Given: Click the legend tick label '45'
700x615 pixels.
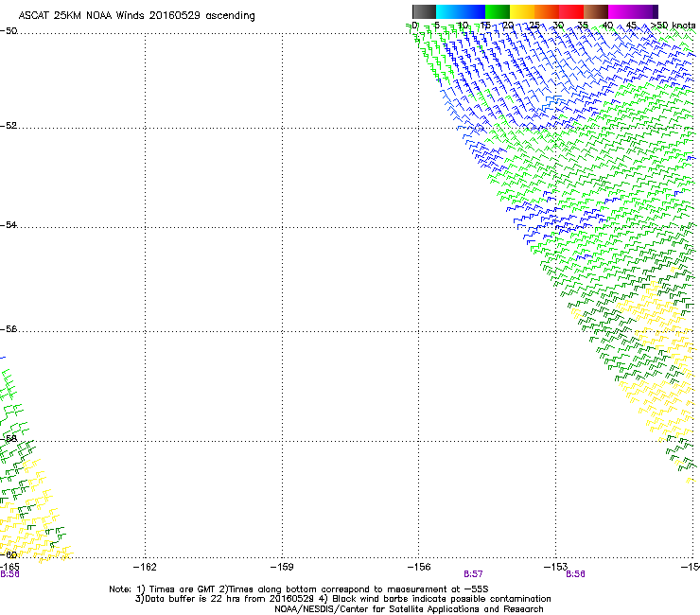Looking at the screenshot, I should [631, 26].
